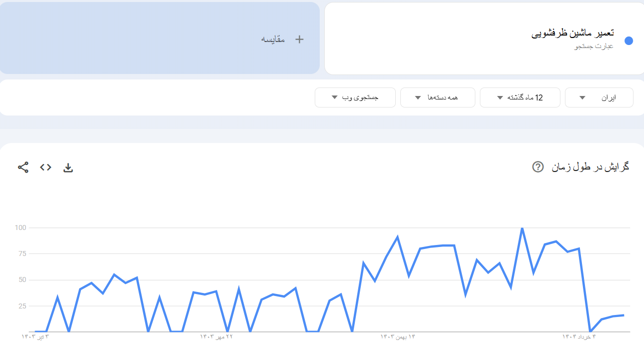Click the embed code icon
This screenshot has width=644, height=356.
[46, 167]
